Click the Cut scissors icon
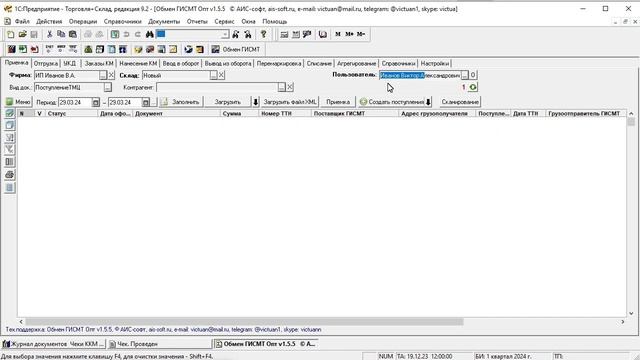This screenshot has height=360, width=640. (49, 35)
